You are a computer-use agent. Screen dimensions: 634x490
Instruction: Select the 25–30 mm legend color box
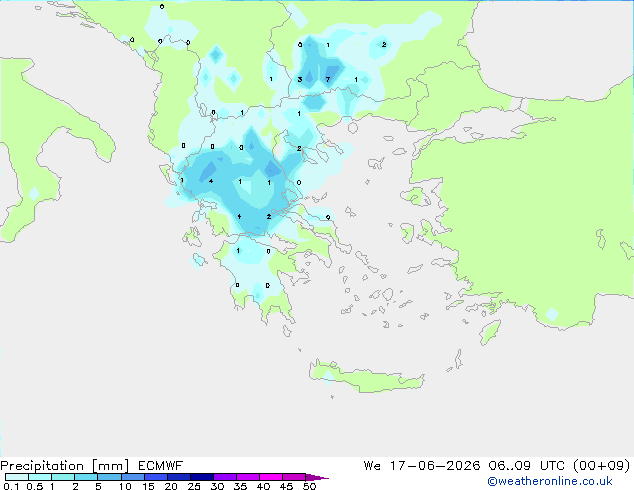point(202,477)
